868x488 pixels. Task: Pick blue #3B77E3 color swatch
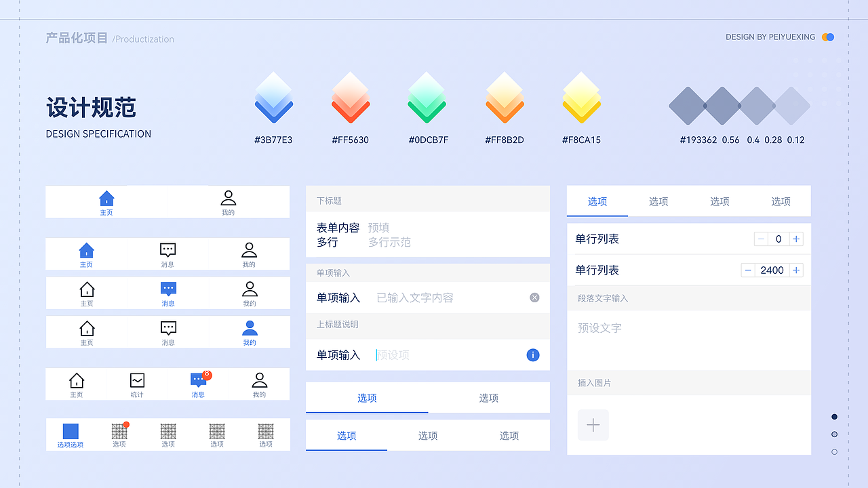click(x=274, y=98)
